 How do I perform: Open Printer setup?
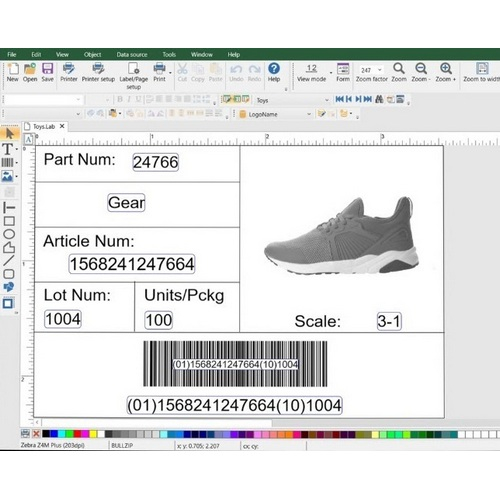(98, 72)
